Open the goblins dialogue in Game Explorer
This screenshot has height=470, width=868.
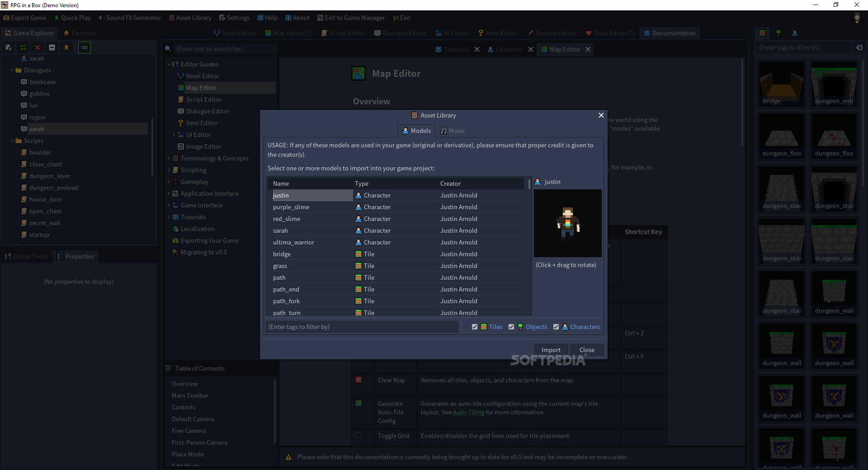click(39, 94)
